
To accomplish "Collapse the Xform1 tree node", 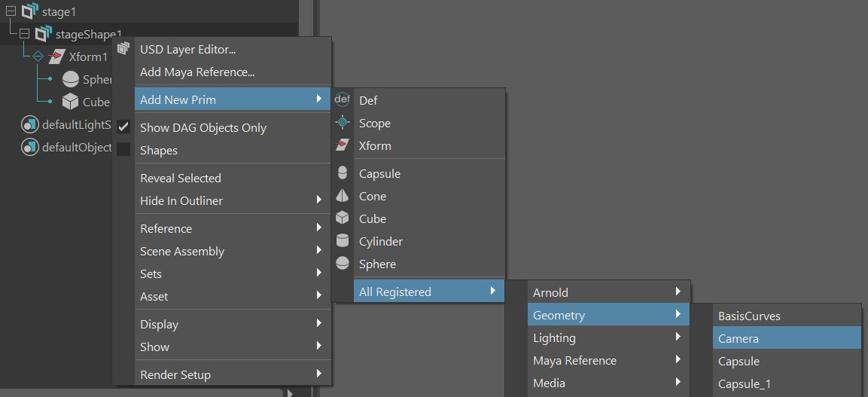I will [38, 56].
